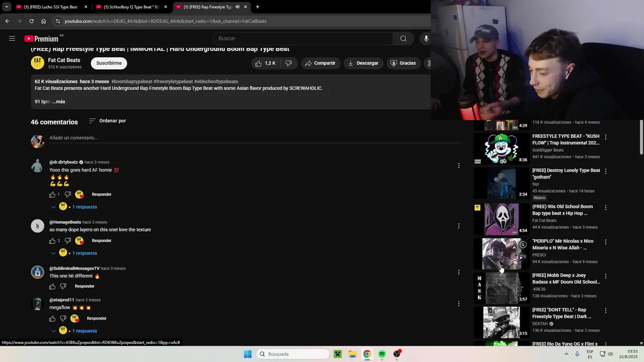Click the #boombaptypebeat hashtag
The width and height of the screenshot is (644, 362).
pos(132,81)
